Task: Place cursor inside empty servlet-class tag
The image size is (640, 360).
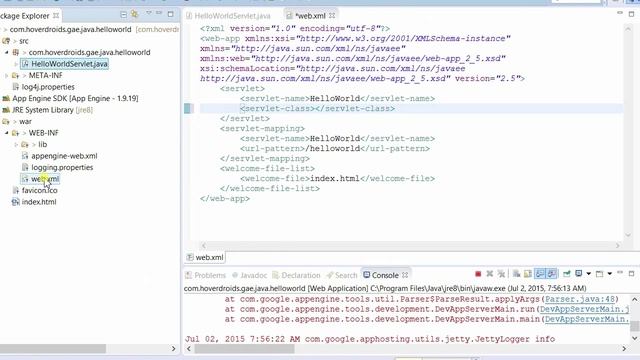Action: point(315,109)
